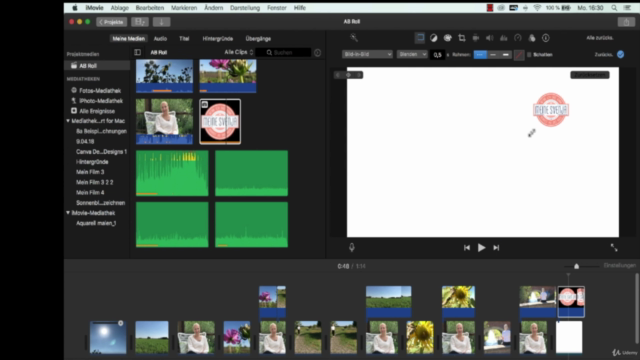The image size is (640, 360).
Task: Click the browser clip filter settings icon
Action: point(318,53)
